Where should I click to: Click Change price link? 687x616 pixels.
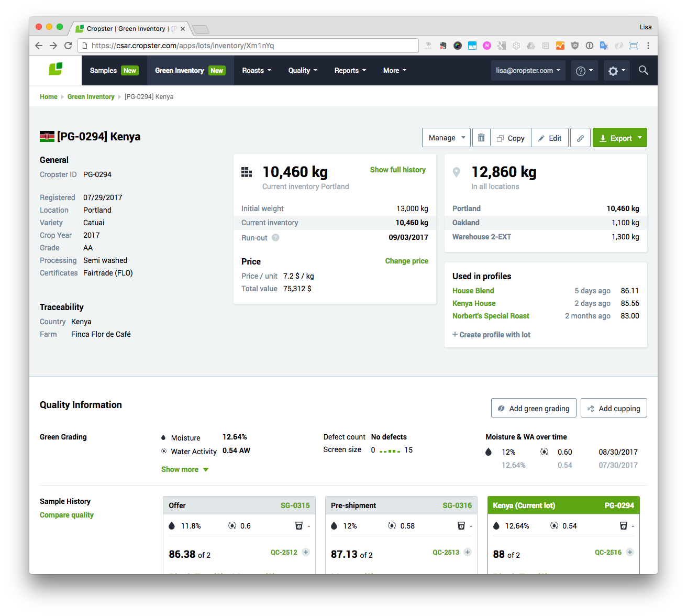pos(406,261)
